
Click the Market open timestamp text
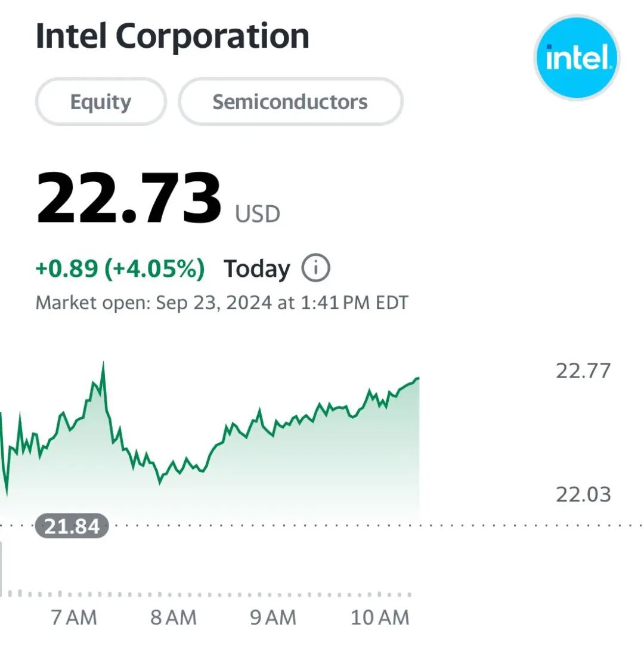[x=222, y=302]
